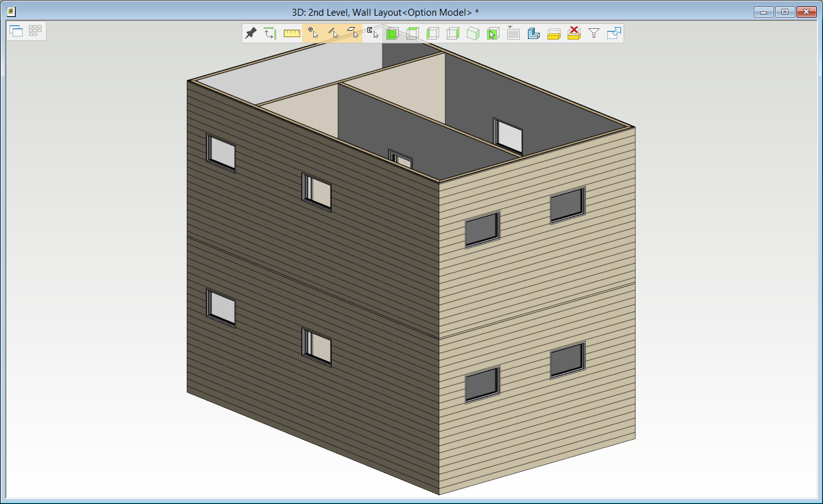The height and width of the screenshot is (504, 823).
Task: Click the isometric view cube icon
Action: click(473, 33)
